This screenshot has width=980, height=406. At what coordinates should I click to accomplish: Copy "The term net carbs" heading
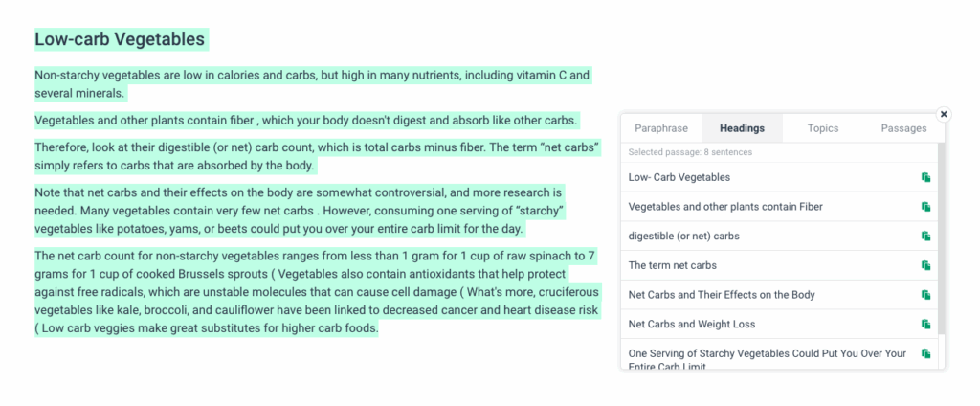tap(926, 266)
